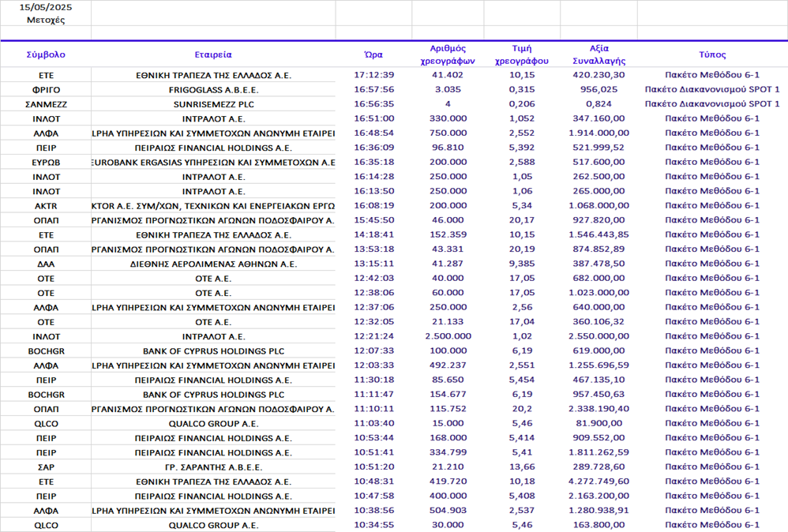The image size is (788, 532).
Task: Select the value 4.272.749,60
Action: click(x=599, y=483)
